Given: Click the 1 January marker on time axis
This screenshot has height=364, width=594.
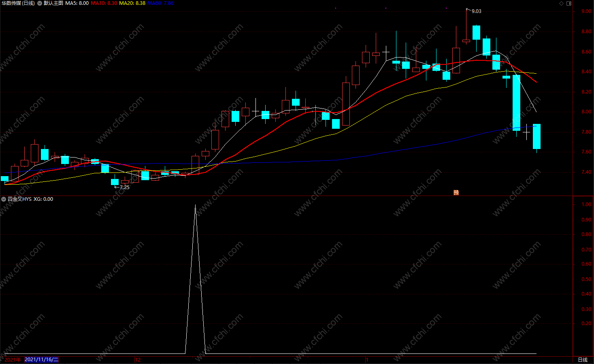Looking at the screenshot, I should point(367,360).
